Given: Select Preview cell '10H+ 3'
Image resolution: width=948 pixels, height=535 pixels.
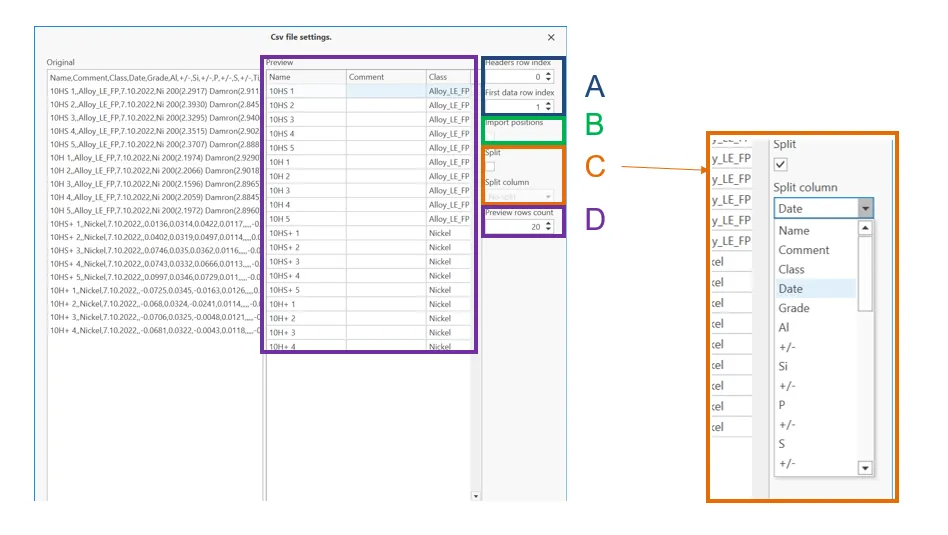Looking at the screenshot, I should point(306,332).
